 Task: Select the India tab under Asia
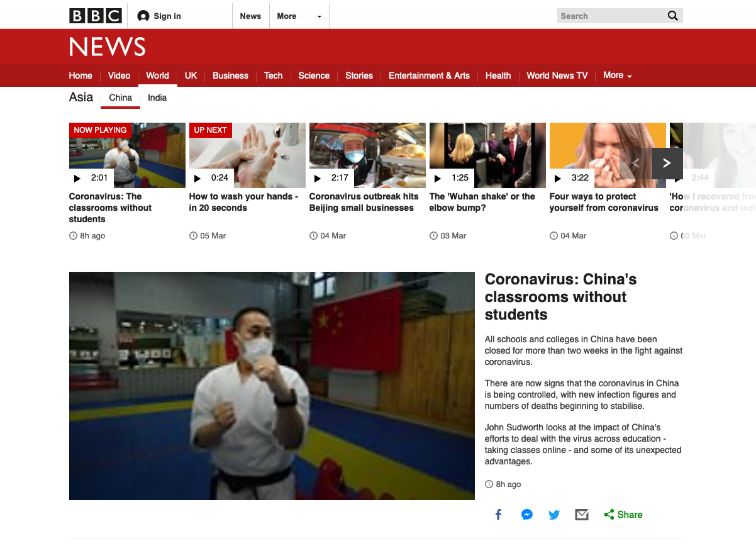(157, 98)
